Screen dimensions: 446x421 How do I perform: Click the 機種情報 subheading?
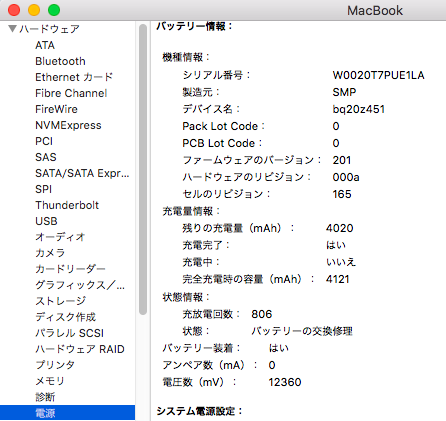point(186,57)
